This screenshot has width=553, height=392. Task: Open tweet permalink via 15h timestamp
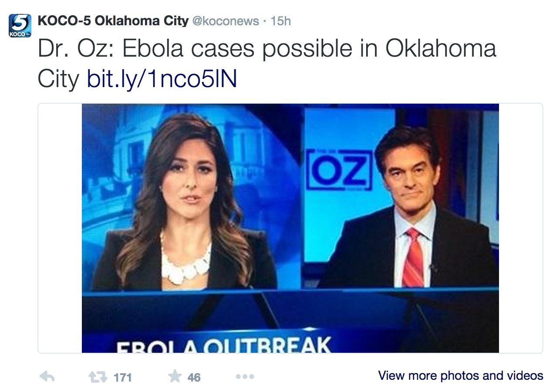coord(281,21)
